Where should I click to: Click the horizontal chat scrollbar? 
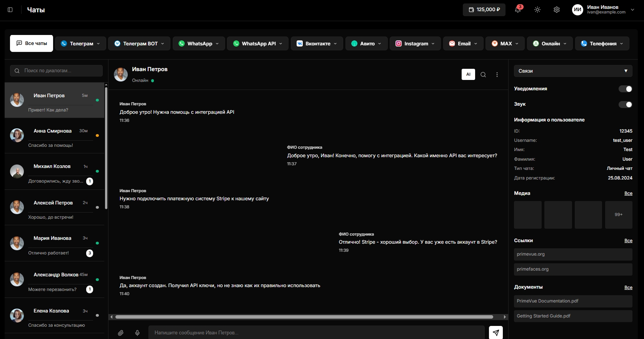(x=304, y=317)
